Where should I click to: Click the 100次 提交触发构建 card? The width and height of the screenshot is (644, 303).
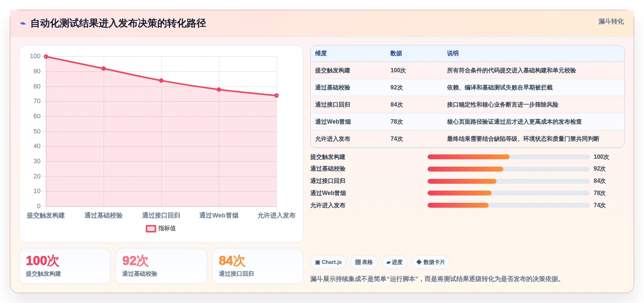(64, 266)
